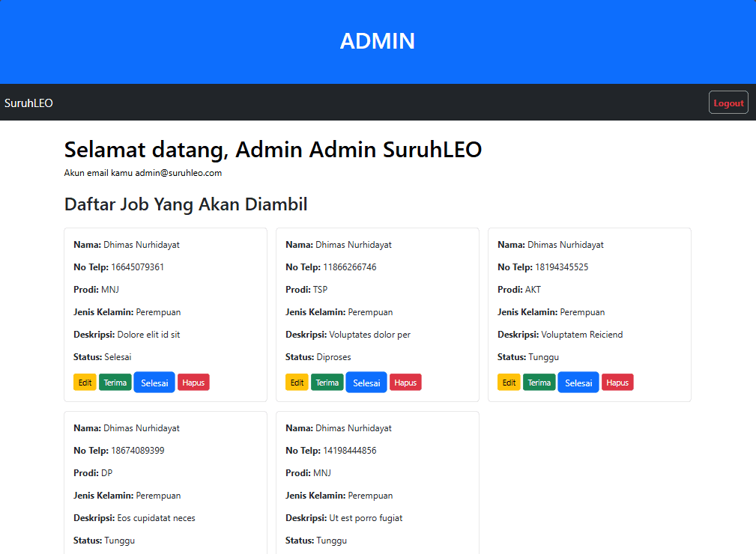Click description 'Voluptatem Reiciend'
This screenshot has height=554, width=756.
pyautogui.click(x=582, y=335)
